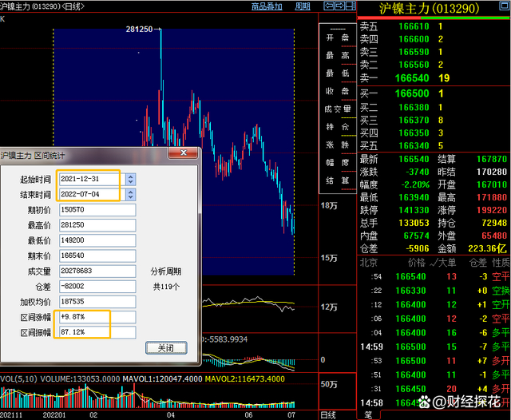Click the 昨结 value 170280
Viewport: 511px width, 420px height.
pyautogui.click(x=492, y=172)
